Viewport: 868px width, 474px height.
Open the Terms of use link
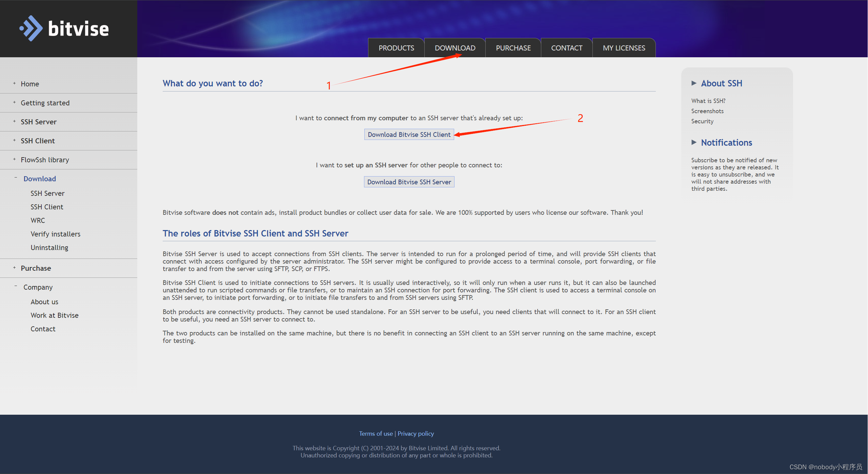(376, 434)
